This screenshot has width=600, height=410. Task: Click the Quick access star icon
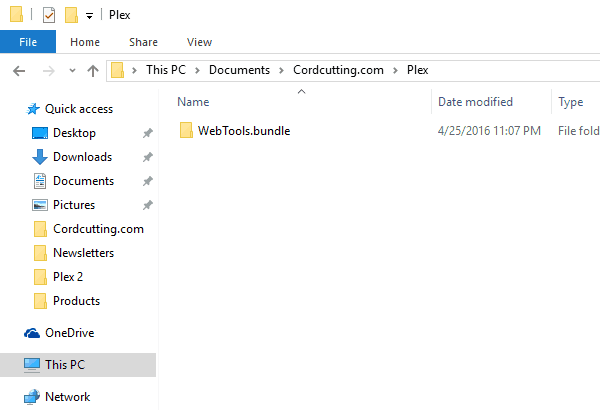[x=33, y=109]
